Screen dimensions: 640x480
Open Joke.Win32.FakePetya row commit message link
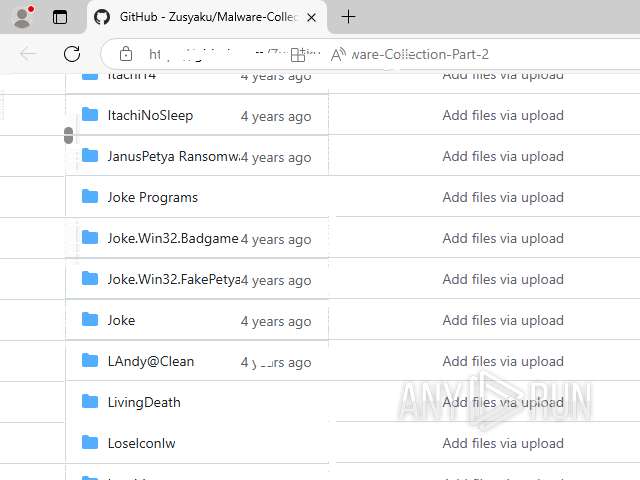(x=503, y=280)
